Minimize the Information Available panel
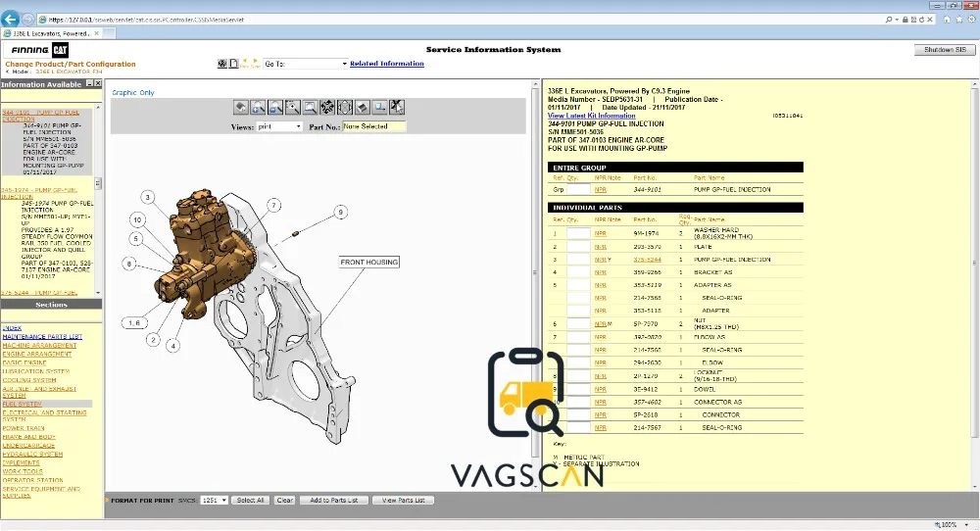 [x=89, y=83]
